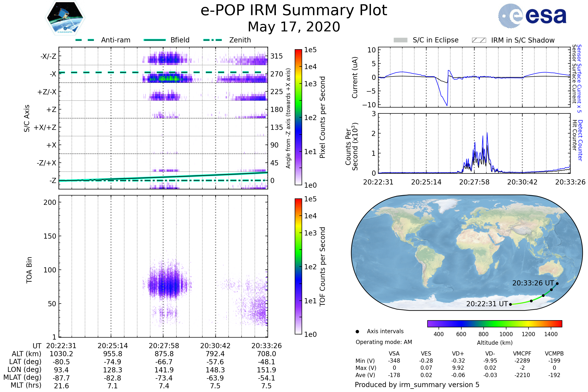
Task: Click the Pixel Counts per Second colorbar
Action: 298,117
